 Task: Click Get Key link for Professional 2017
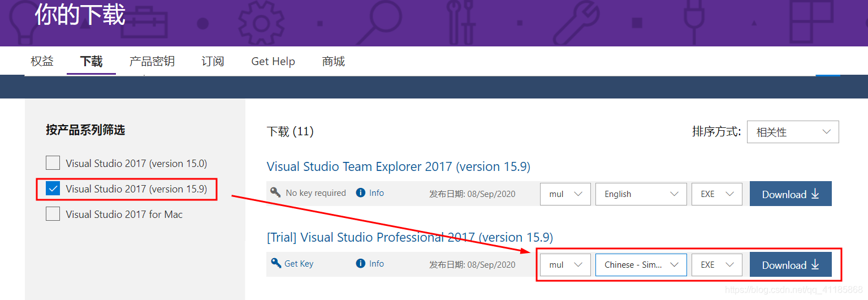pyautogui.click(x=299, y=263)
